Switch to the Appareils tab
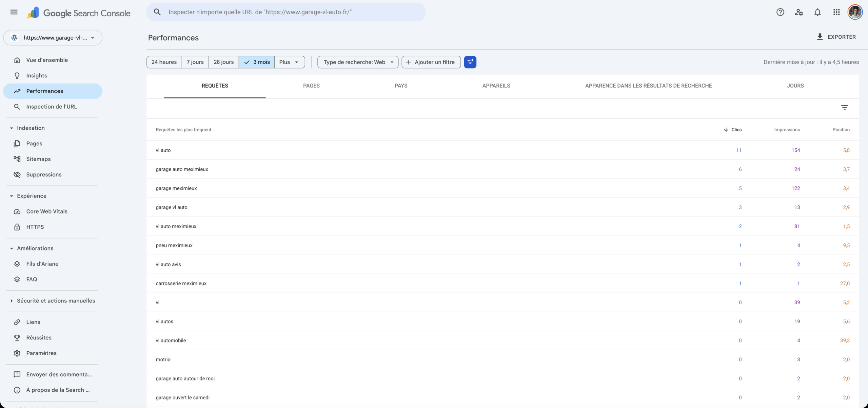 (x=496, y=86)
